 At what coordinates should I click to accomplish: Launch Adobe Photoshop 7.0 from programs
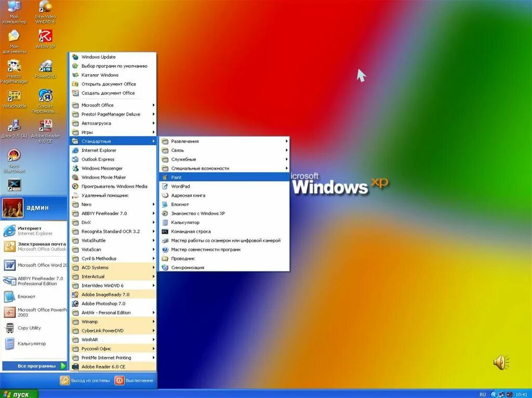pos(113,304)
